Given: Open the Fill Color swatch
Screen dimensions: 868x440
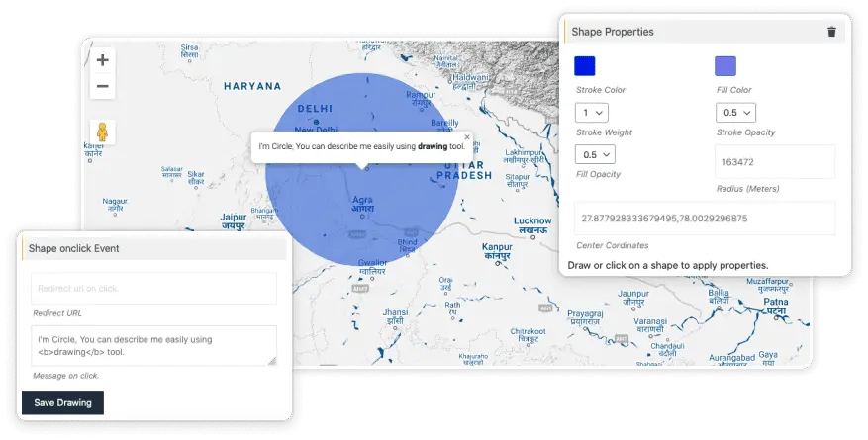Looking at the screenshot, I should coord(725,66).
